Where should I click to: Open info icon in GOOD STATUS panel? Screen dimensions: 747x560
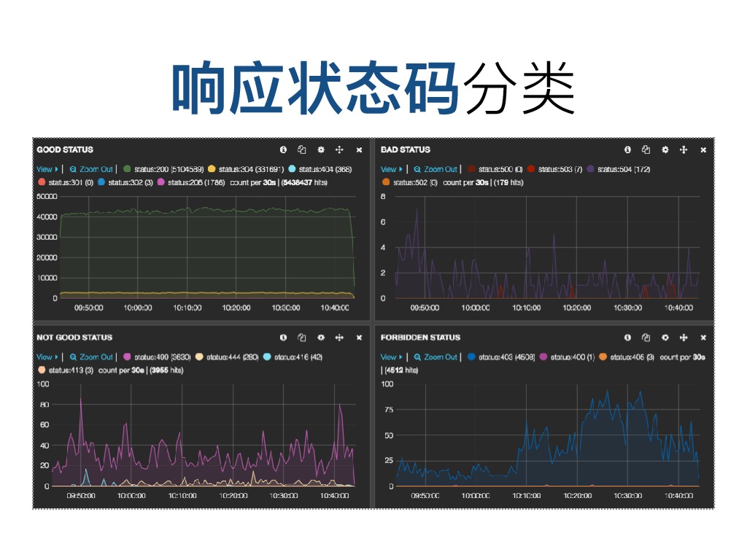283,149
